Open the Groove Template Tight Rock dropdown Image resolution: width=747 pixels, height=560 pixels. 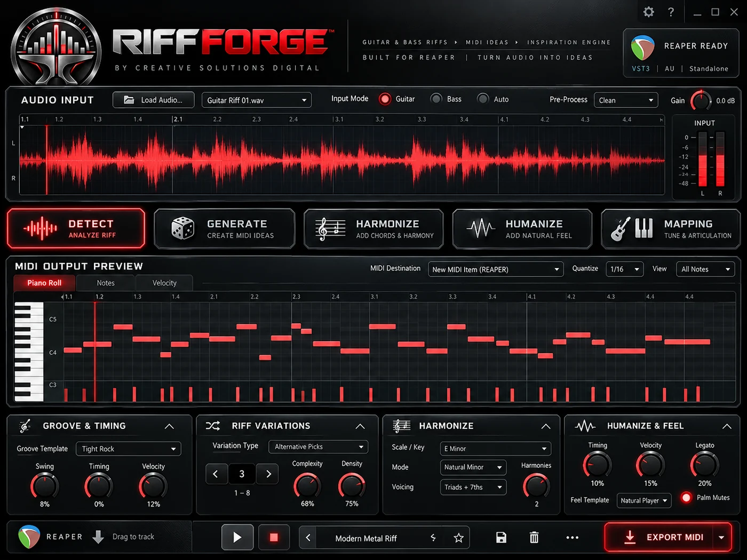click(128, 449)
